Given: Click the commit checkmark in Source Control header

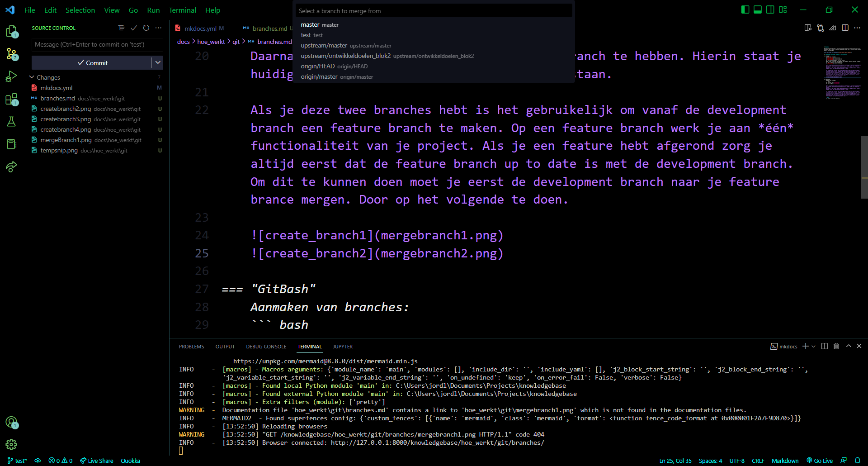Looking at the screenshot, I should point(133,28).
